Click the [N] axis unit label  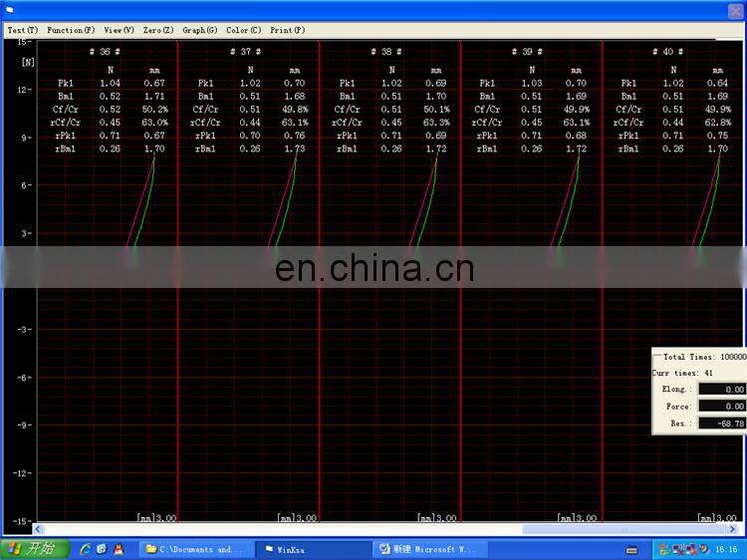click(x=28, y=62)
